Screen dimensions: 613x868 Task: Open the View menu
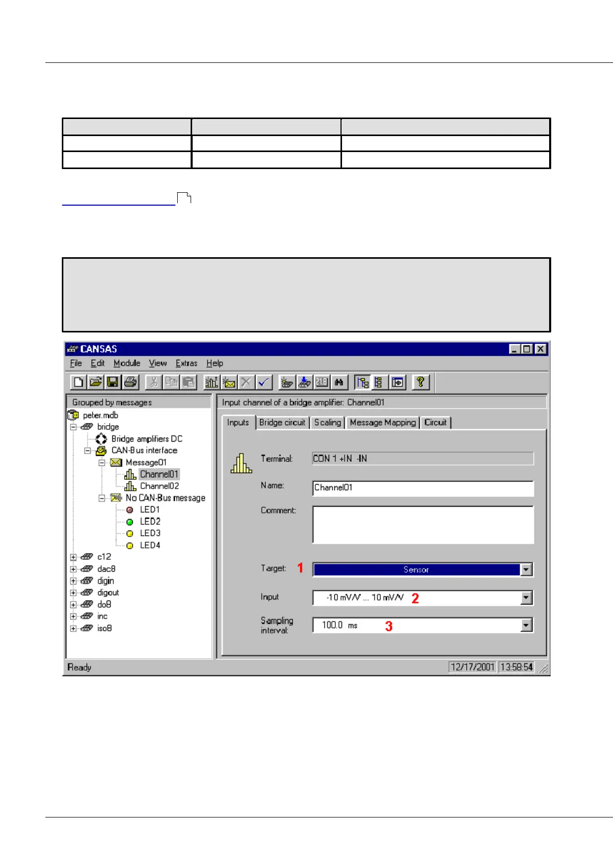tap(158, 363)
